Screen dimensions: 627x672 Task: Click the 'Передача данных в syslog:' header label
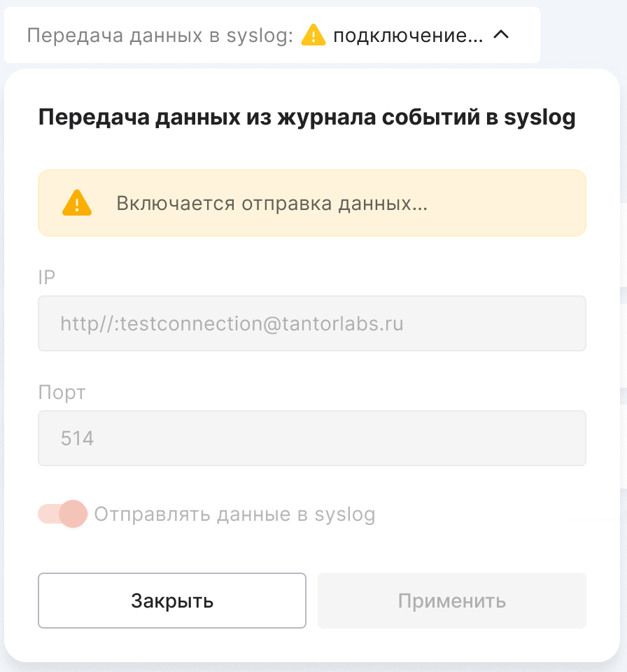coord(160,35)
